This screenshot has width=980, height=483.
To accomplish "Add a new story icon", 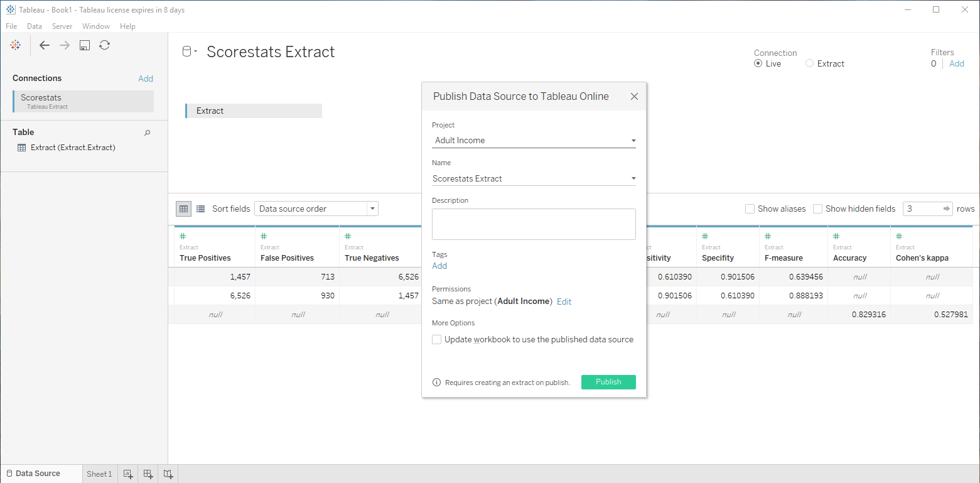I will pos(168,474).
